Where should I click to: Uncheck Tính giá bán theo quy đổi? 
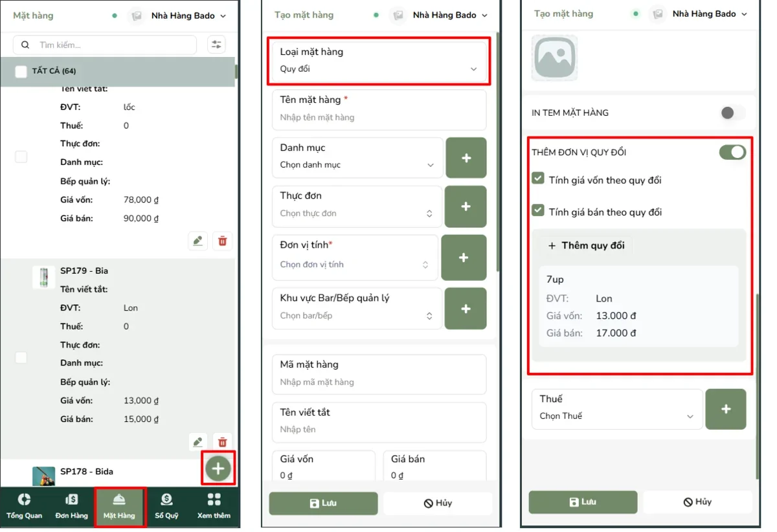pyautogui.click(x=538, y=210)
